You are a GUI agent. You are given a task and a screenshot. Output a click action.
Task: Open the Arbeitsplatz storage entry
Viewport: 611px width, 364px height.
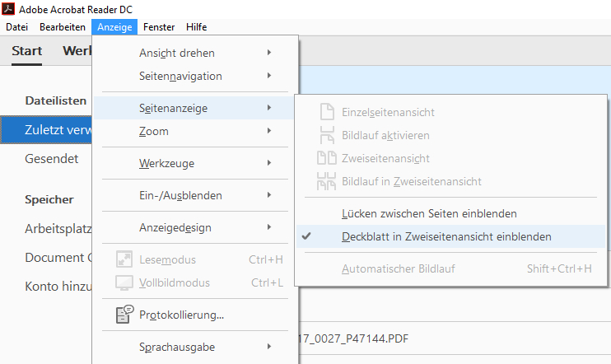coord(54,229)
